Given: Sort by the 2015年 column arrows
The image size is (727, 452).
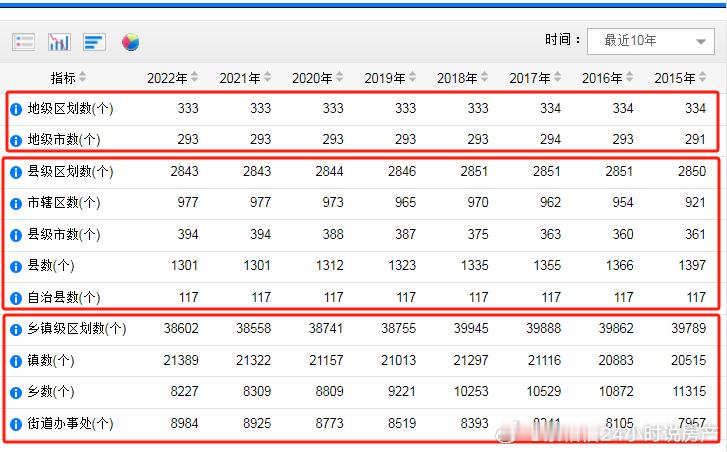Looking at the screenshot, I should point(702,77).
